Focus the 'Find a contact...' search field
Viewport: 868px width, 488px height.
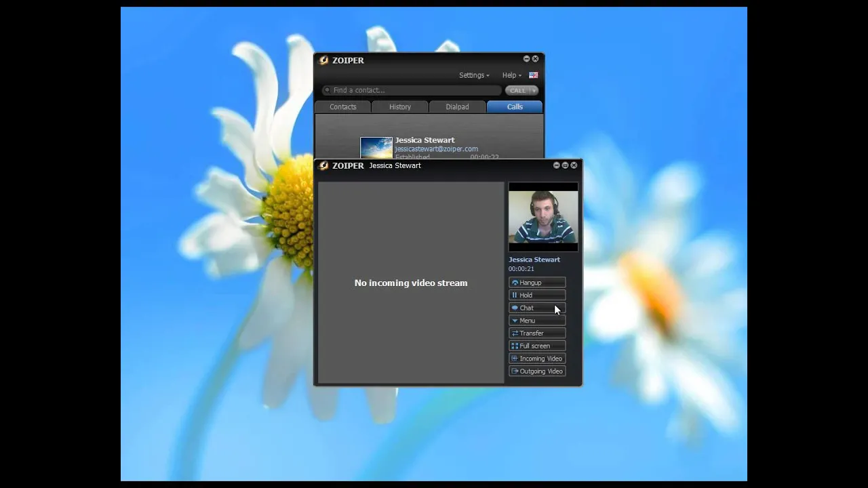412,90
